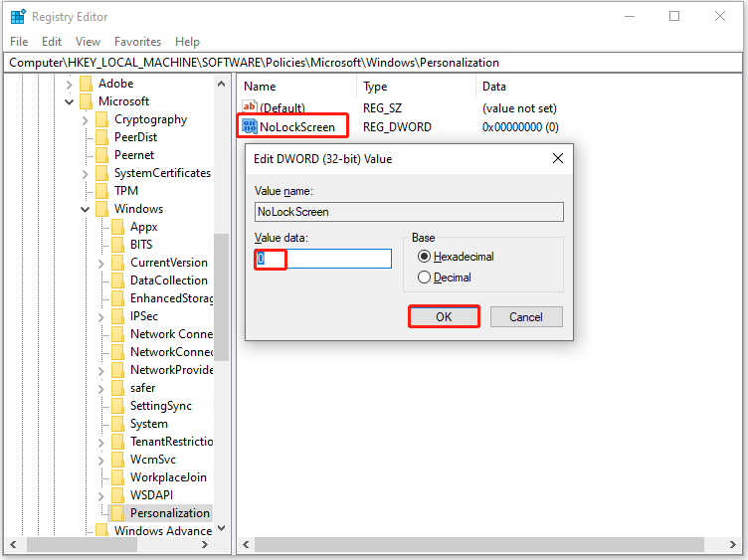This screenshot has width=748, height=560.
Task: Select the IPSec folder icon
Action: 117,315
